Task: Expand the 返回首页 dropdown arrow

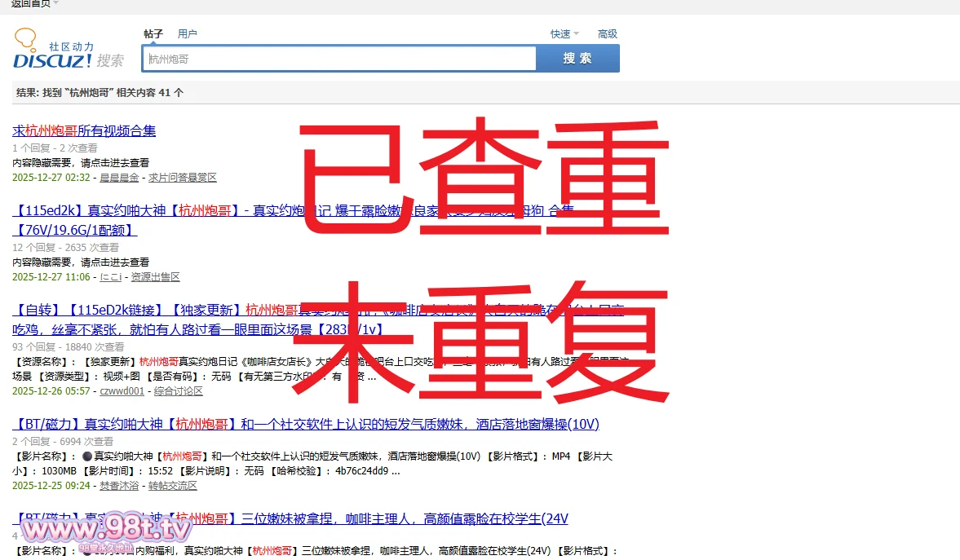Action: pos(55,3)
